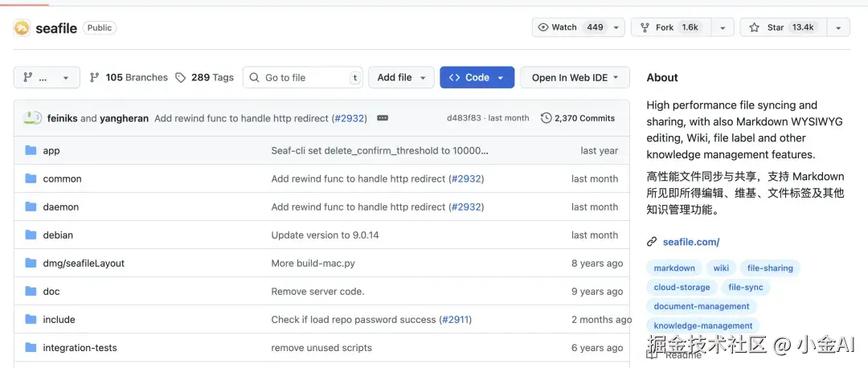
Task: Open the integration-tests folder
Action: [80, 348]
